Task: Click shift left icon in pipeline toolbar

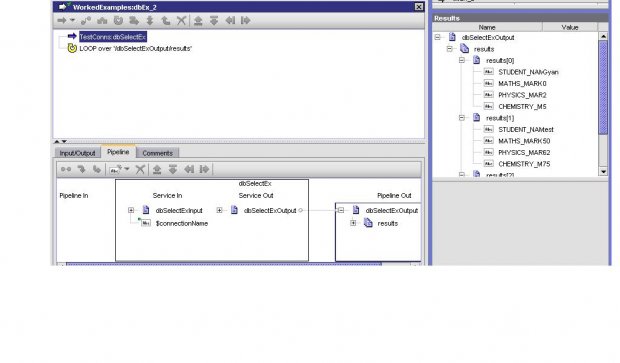Action: coord(189,169)
